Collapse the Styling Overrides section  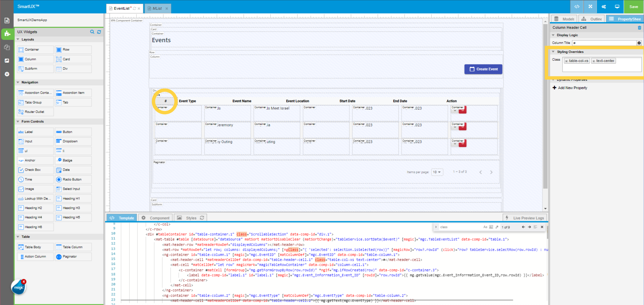pyautogui.click(x=554, y=52)
